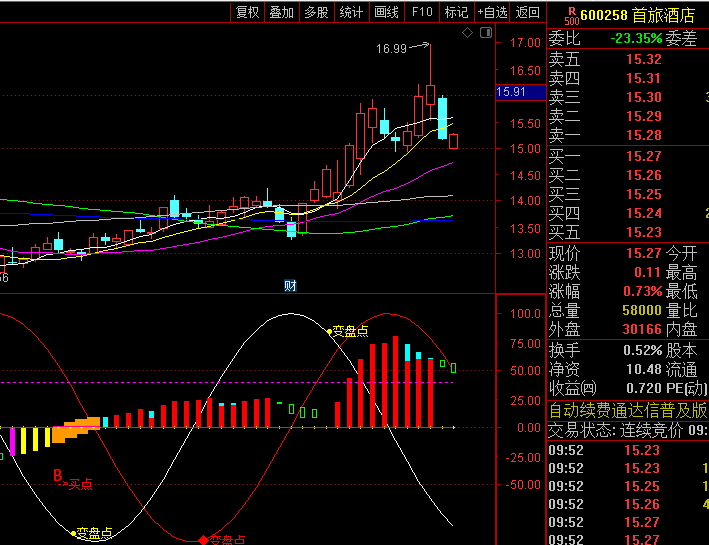Click the 财 financial marker on chart
709x545 pixels.
point(290,285)
